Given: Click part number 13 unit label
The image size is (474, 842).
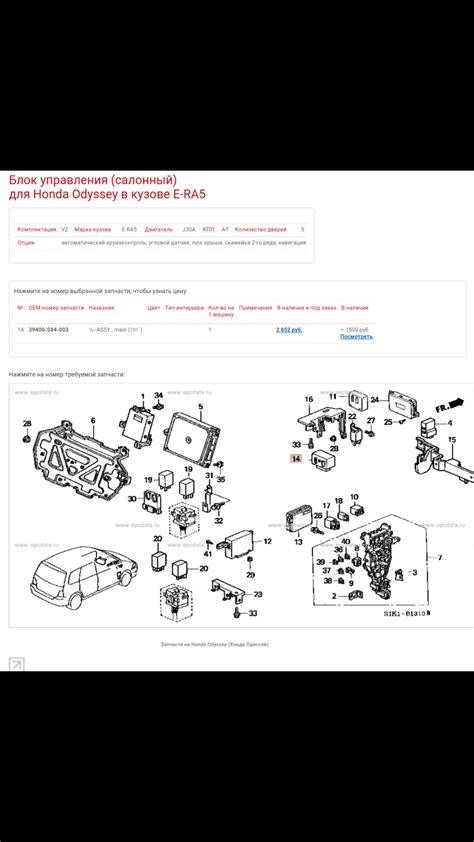Looking at the screenshot, I should 298,543.
